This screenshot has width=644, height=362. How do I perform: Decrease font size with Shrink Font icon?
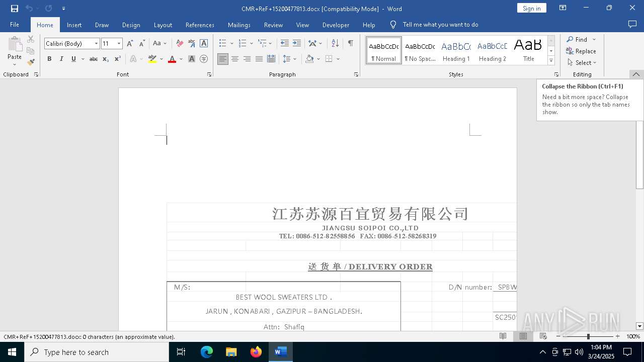coord(142,44)
